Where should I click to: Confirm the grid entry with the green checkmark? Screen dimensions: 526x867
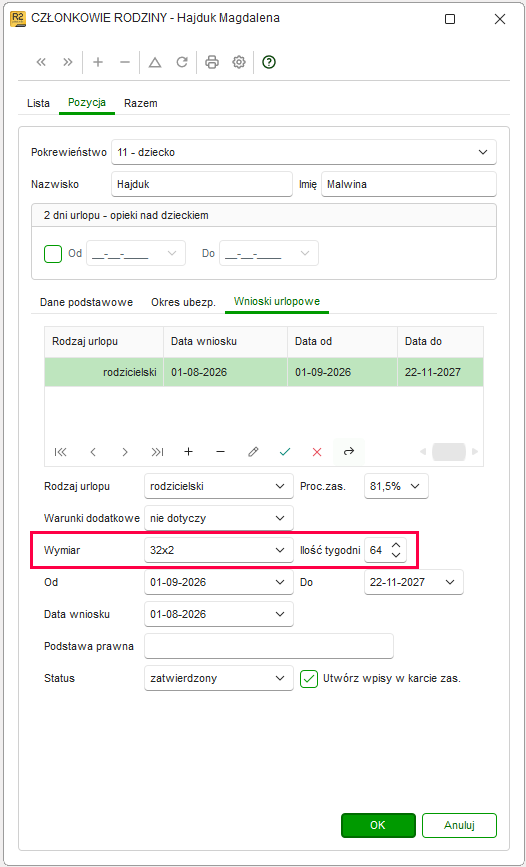click(x=285, y=452)
